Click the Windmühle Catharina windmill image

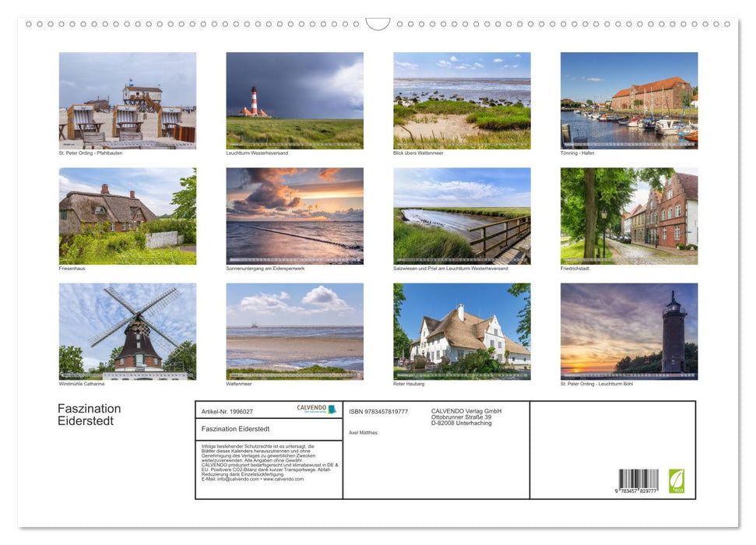[x=127, y=331]
